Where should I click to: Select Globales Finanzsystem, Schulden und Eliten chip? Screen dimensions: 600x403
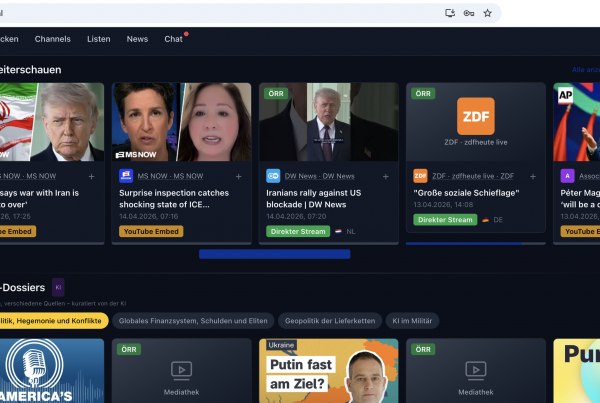(x=193, y=321)
